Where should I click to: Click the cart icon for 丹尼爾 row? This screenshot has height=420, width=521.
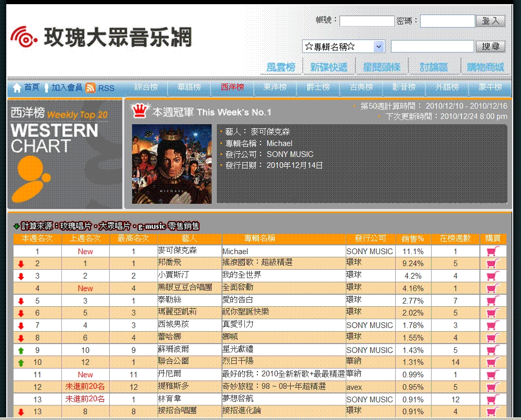493,374
